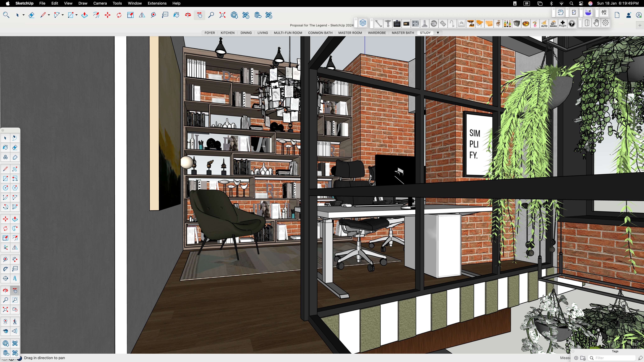Toggle macOS Control Center in menu bar
Viewport: 644px width, 362px height.
(581, 3)
